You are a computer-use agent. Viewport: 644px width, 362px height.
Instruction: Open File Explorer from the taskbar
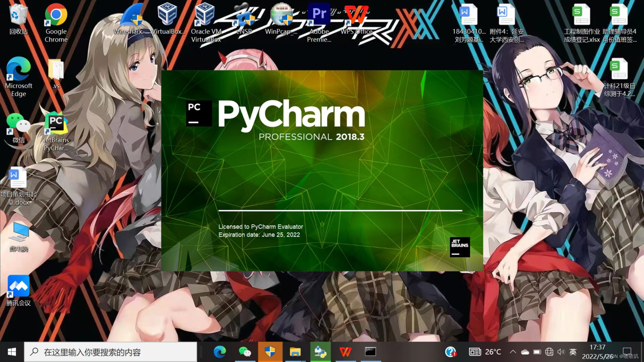coord(295,352)
